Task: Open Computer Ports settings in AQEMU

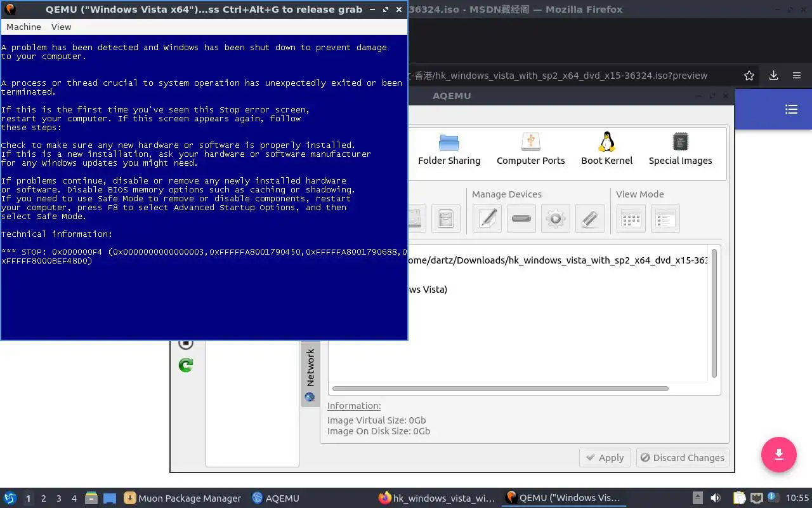Action: click(531, 149)
